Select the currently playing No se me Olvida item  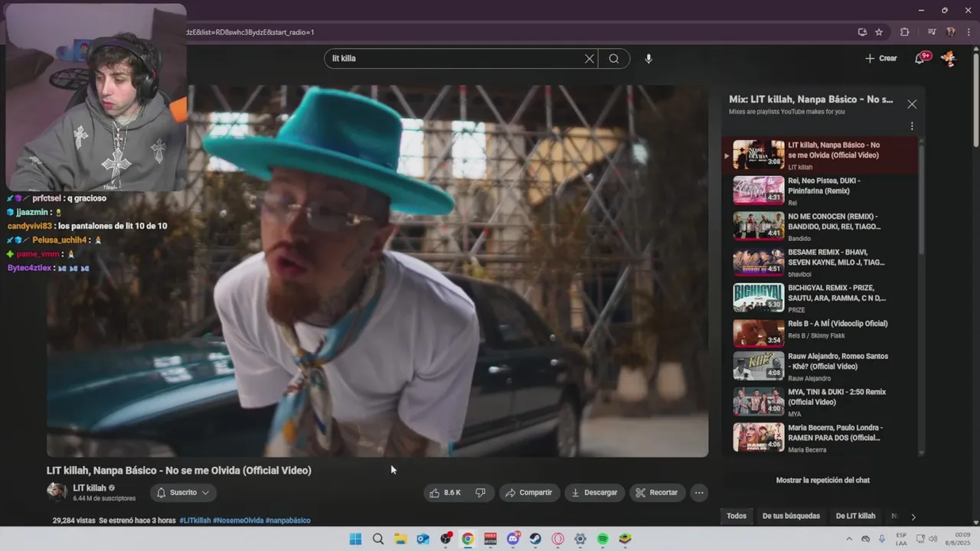[x=819, y=155]
